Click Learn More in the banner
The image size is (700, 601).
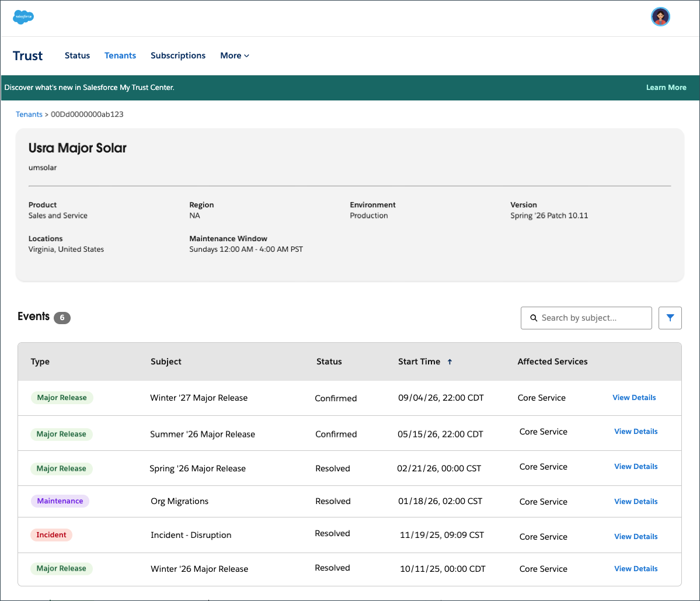pyautogui.click(x=666, y=88)
